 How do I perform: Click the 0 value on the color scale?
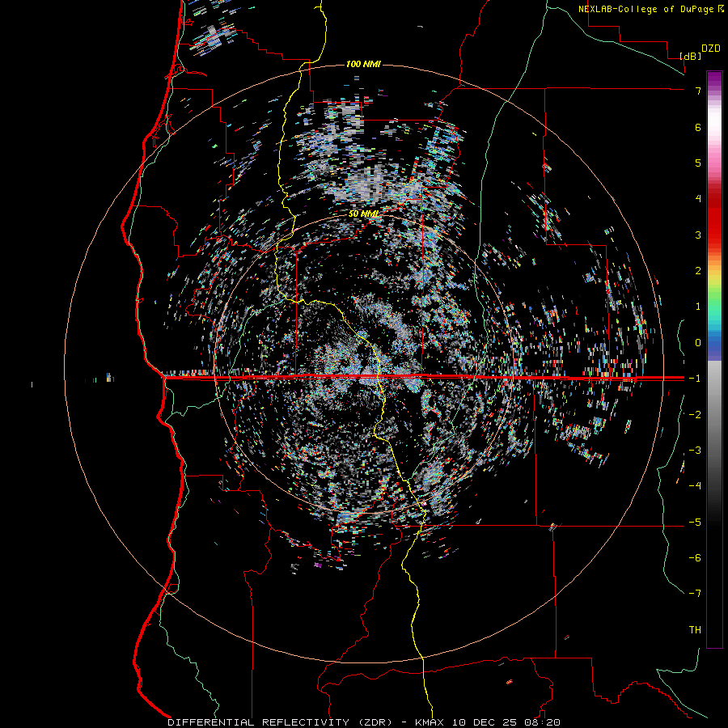[x=698, y=343]
